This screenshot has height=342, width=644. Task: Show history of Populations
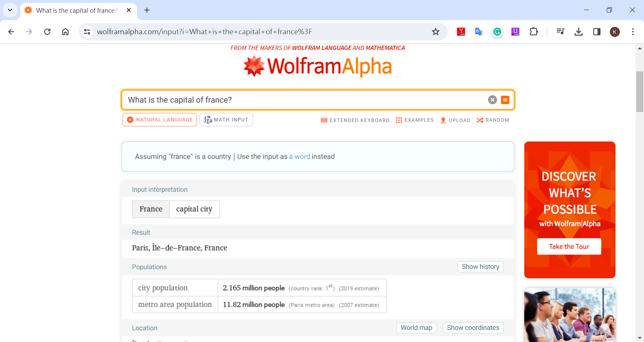coord(480,267)
